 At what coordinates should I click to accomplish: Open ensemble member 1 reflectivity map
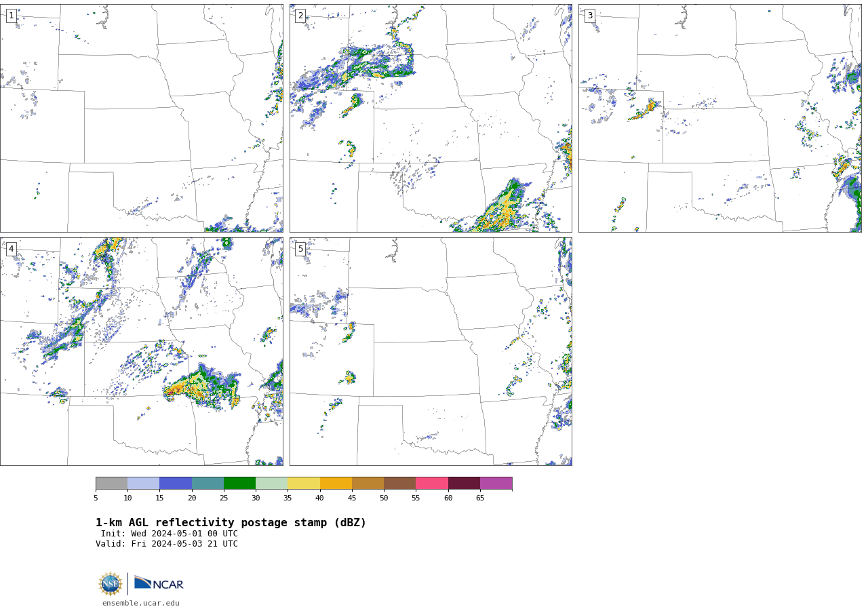(x=142, y=118)
